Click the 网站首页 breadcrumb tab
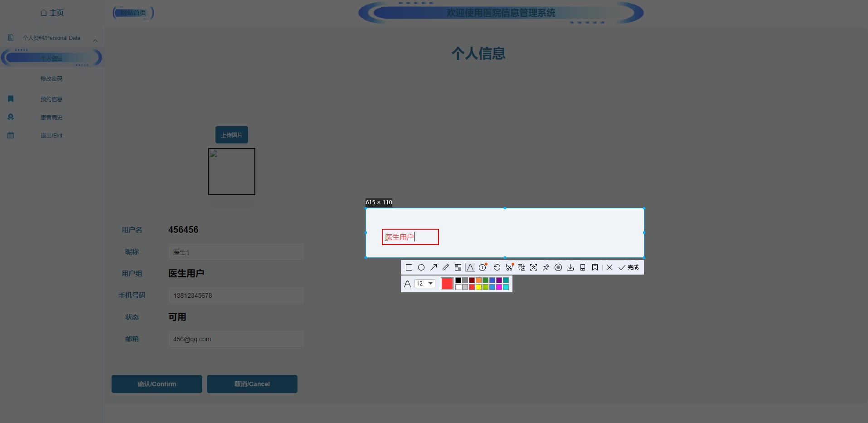The image size is (868, 423). coord(133,13)
